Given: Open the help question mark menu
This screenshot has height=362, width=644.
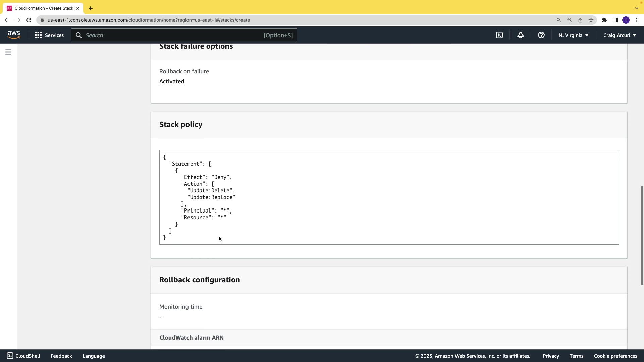Looking at the screenshot, I should pos(541,35).
